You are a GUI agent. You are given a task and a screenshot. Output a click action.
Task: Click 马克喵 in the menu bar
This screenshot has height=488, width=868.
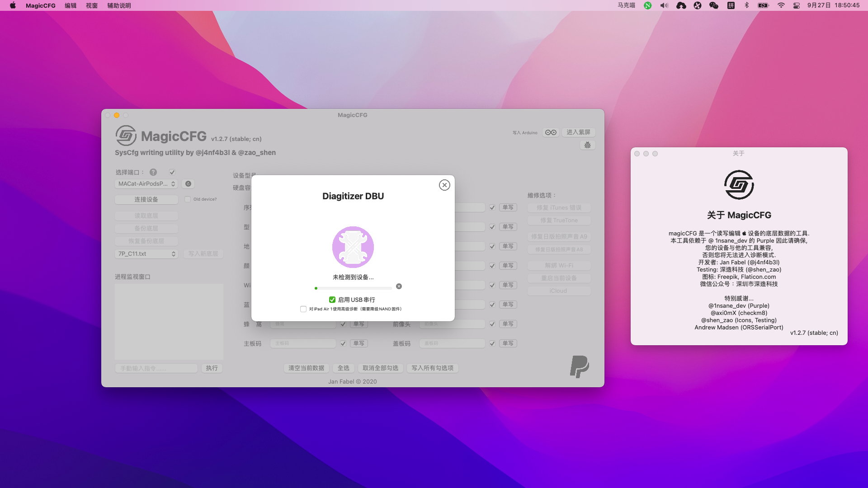tap(627, 5)
